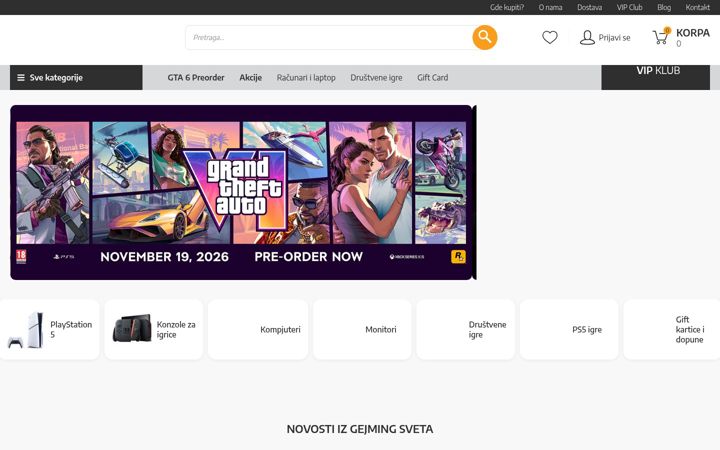Expand the Sve kategorije menu

click(76, 78)
